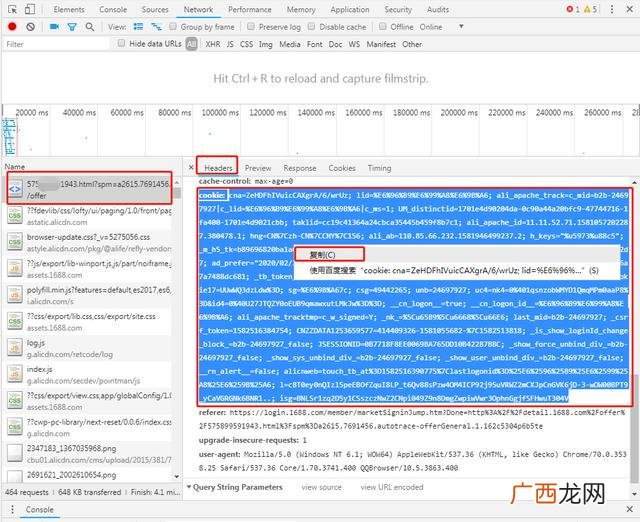Close the console drawer

click(629, 509)
